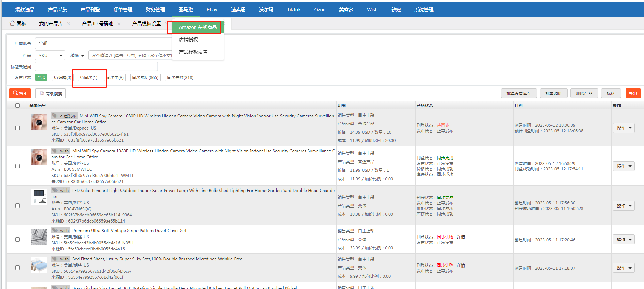Image resolution: width=644 pixels, height=289 pixels.
Task: Filter by 同步成功(865) status
Action: (145, 78)
